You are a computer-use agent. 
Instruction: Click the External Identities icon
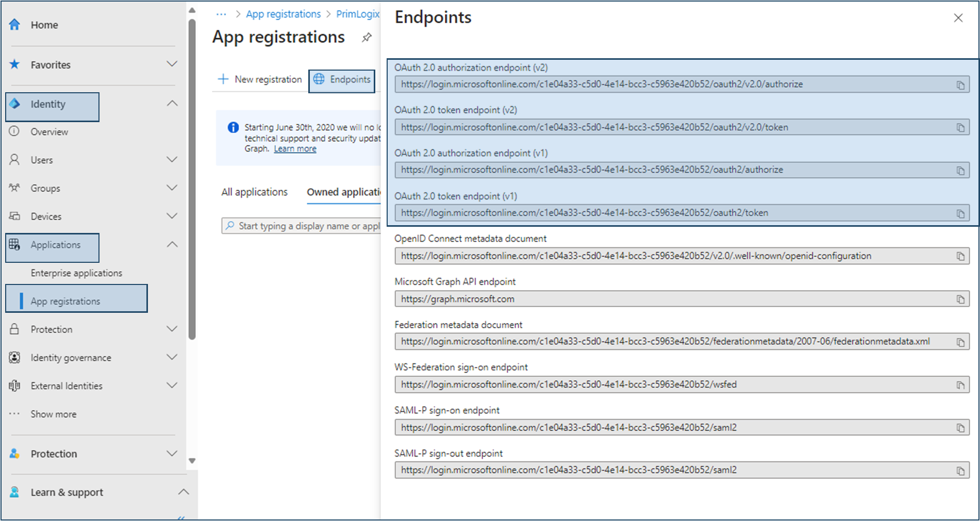click(x=14, y=385)
